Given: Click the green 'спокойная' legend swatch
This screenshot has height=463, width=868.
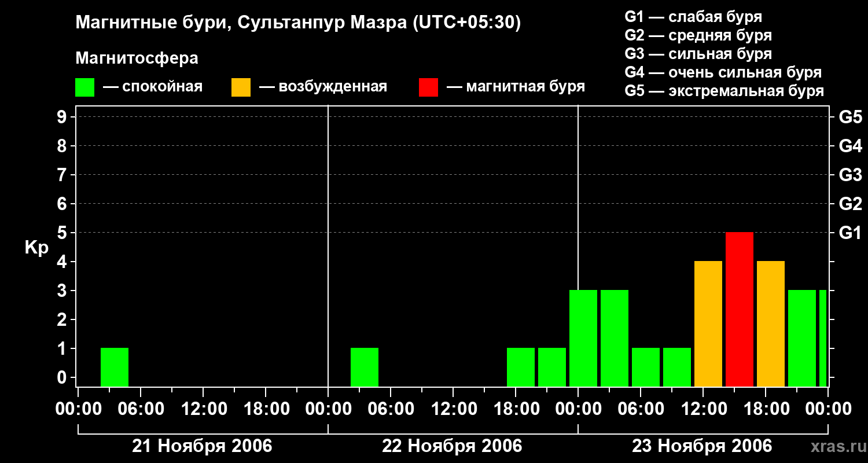Looking at the screenshot, I should [85, 87].
